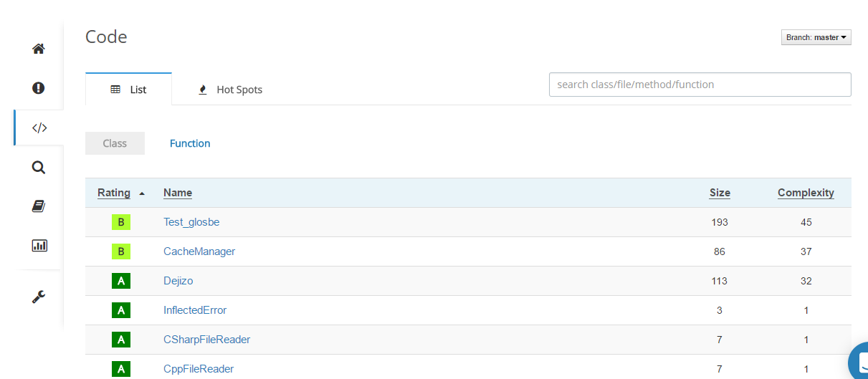
Task: Open the bar chart icon in the sidebar
Action: point(39,245)
